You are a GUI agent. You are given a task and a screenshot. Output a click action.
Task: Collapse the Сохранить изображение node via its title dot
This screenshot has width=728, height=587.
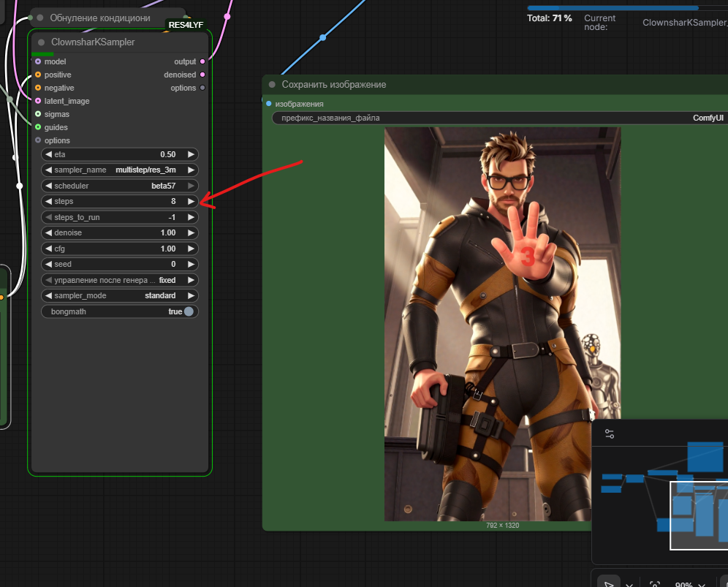[x=272, y=85]
